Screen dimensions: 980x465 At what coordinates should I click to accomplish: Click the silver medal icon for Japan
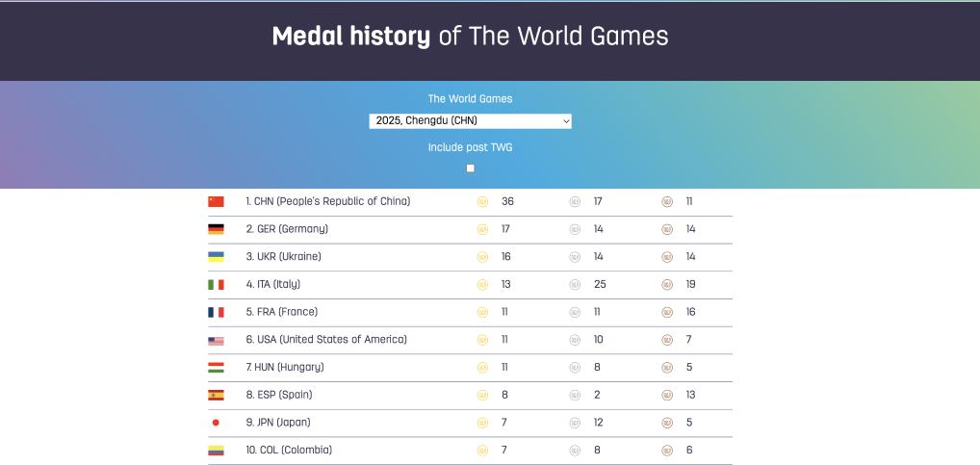(x=575, y=423)
